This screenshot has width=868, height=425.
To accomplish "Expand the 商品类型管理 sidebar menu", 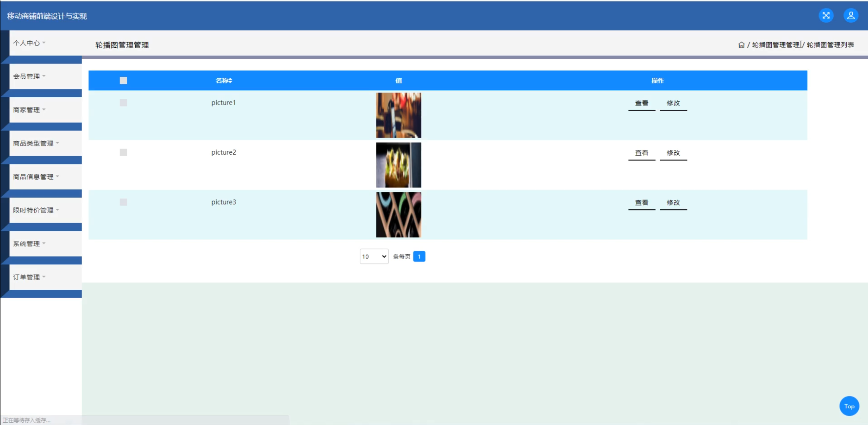I will coord(45,144).
